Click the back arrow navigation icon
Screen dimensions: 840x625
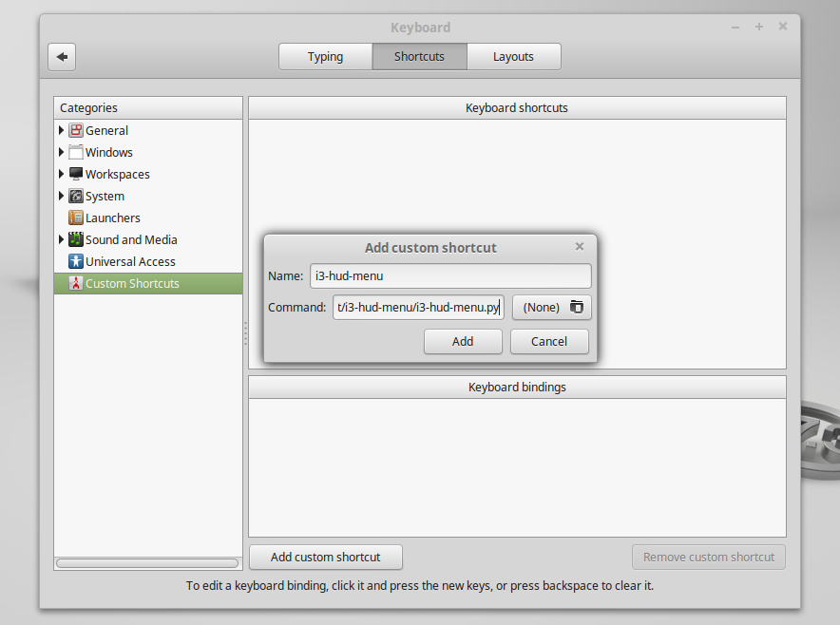(61, 57)
